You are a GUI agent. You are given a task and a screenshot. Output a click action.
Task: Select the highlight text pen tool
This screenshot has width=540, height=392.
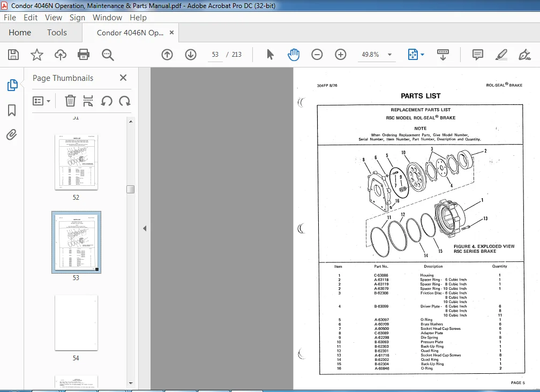[x=501, y=55]
